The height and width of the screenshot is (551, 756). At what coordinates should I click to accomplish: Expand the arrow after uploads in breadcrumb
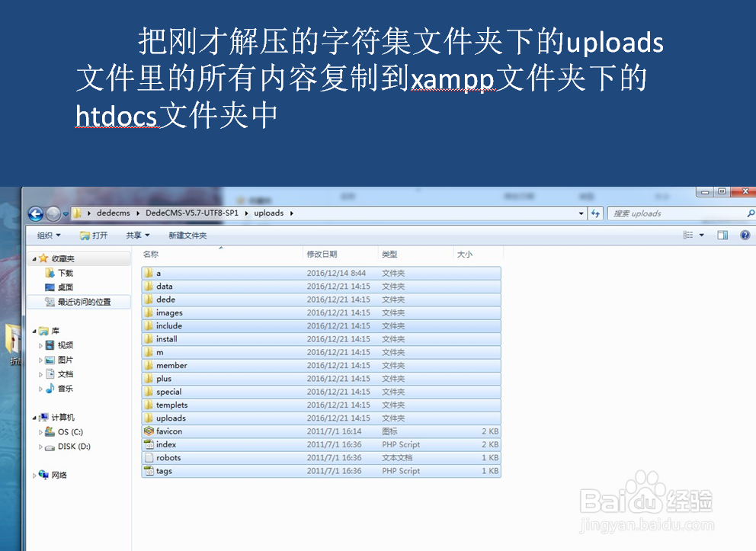[292, 213]
